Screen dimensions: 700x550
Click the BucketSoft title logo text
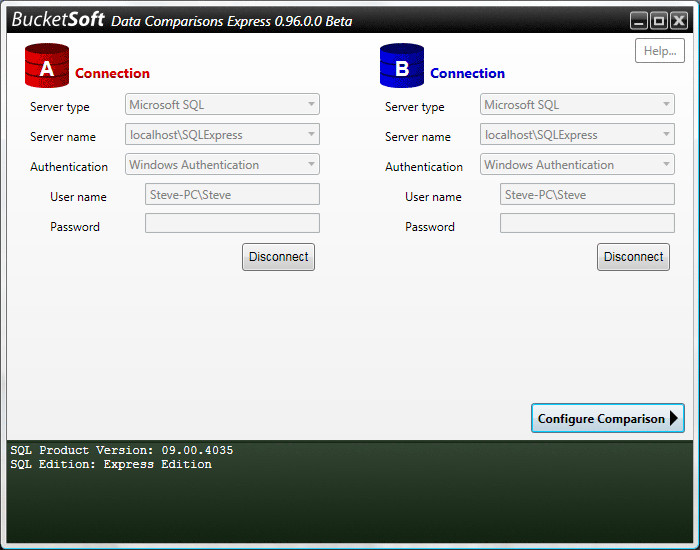pyautogui.click(x=58, y=20)
